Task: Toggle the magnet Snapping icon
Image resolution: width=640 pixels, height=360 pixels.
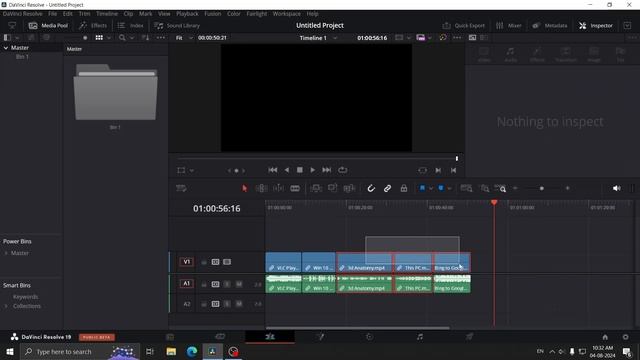Action: tap(371, 188)
